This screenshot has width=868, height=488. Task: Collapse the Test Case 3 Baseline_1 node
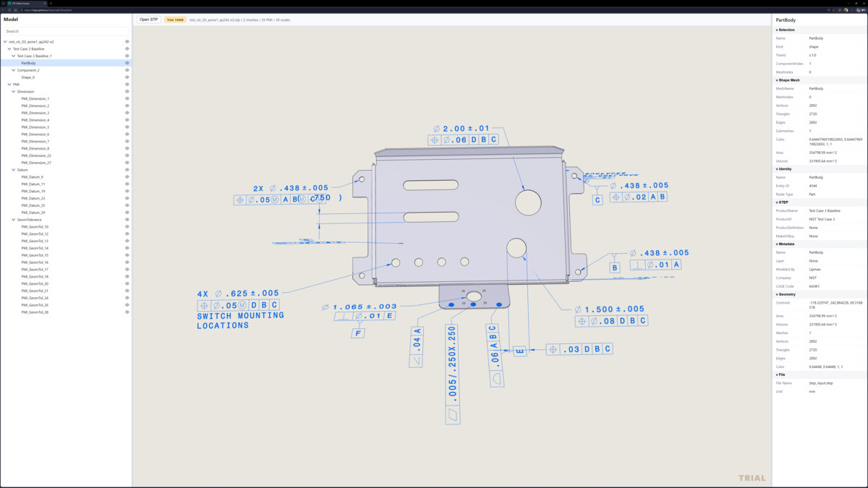pos(14,56)
